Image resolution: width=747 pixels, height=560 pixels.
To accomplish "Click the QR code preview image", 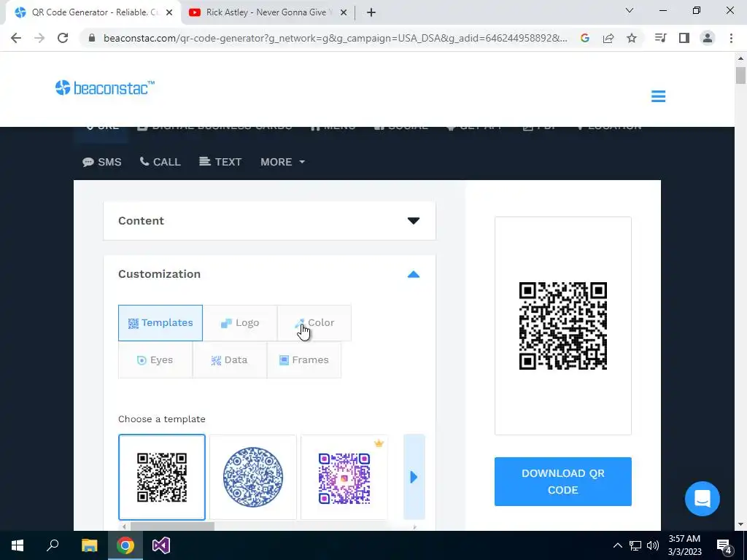I will pos(563,326).
